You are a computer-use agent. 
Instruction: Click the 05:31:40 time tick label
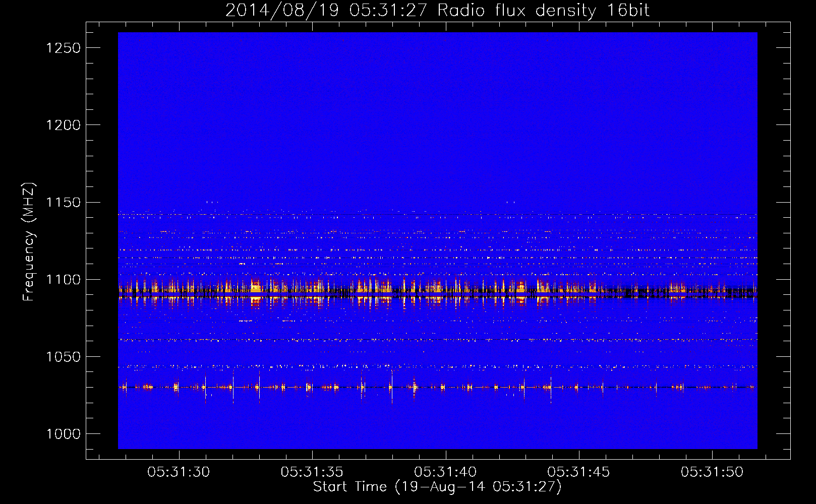(445, 472)
